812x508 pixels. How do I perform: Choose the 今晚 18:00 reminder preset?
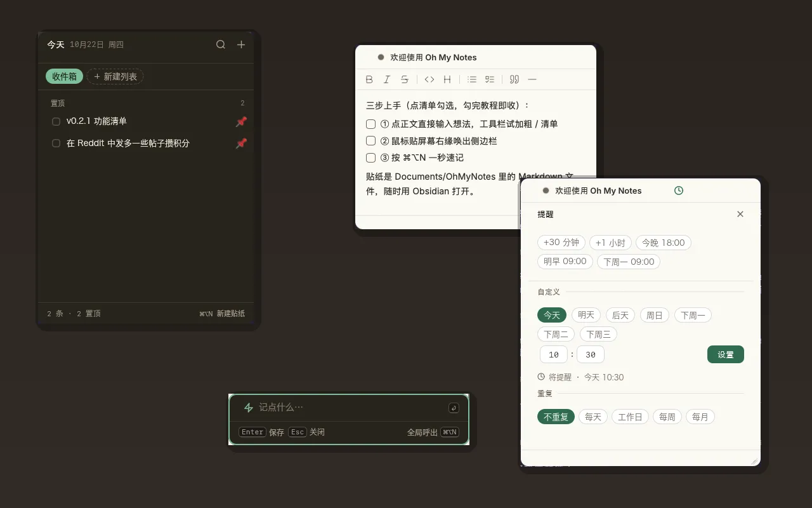pyautogui.click(x=664, y=243)
